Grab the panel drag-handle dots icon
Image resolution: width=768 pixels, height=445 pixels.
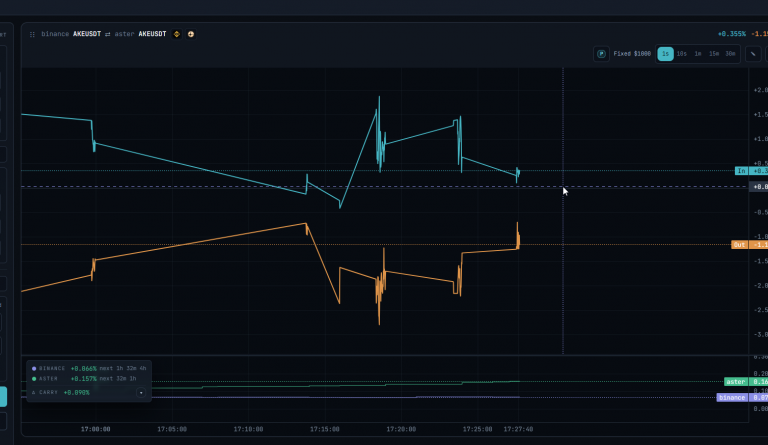(x=32, y=34)
